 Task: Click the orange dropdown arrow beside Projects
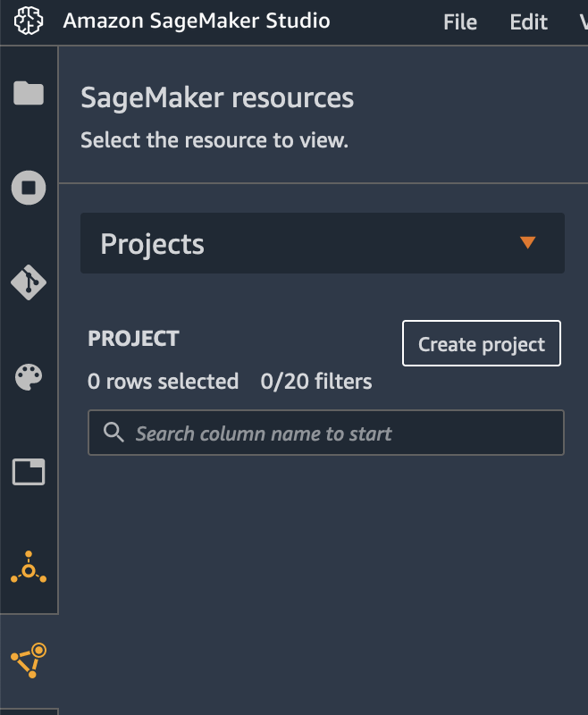coord(527,242)
